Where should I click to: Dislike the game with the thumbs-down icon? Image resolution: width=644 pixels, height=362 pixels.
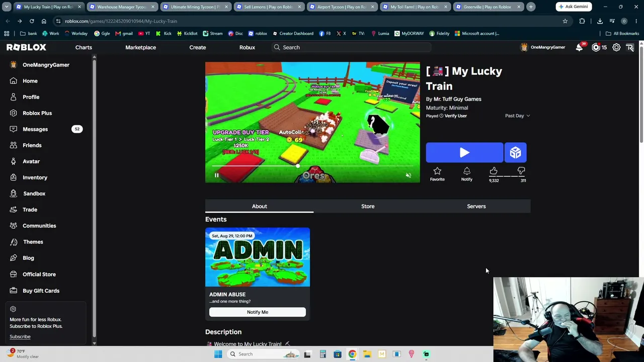(x=521, y=171)
